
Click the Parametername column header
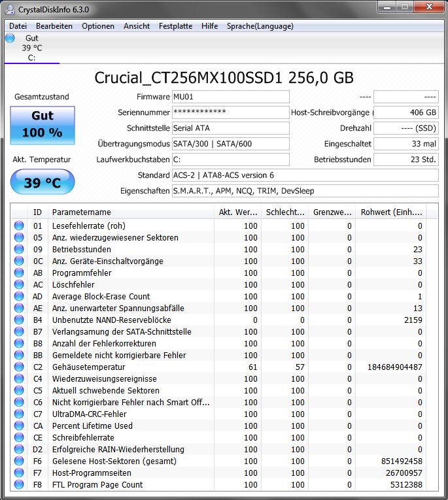pyautogui.click(x=131, y=212)
